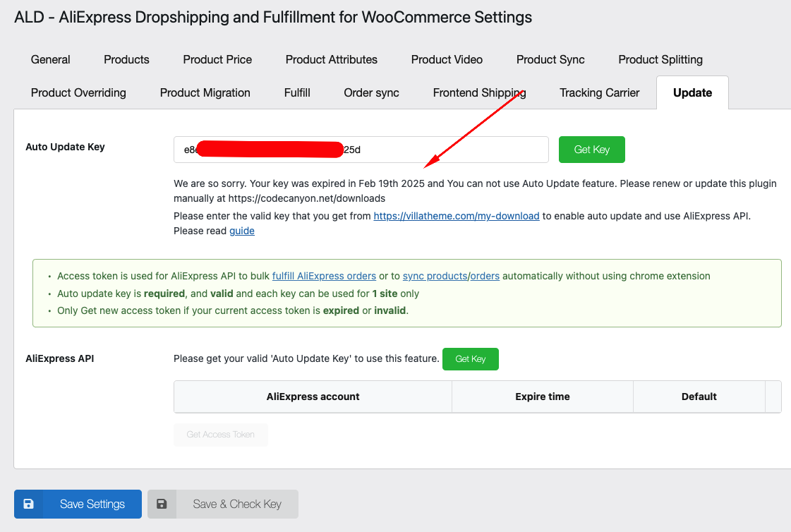Open the Tracking Carrier tab
791x532 pixels.
click(599, 93)
